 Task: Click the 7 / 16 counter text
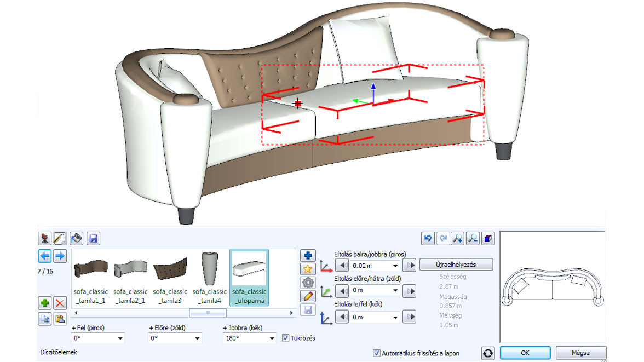[x=45, y=271]
